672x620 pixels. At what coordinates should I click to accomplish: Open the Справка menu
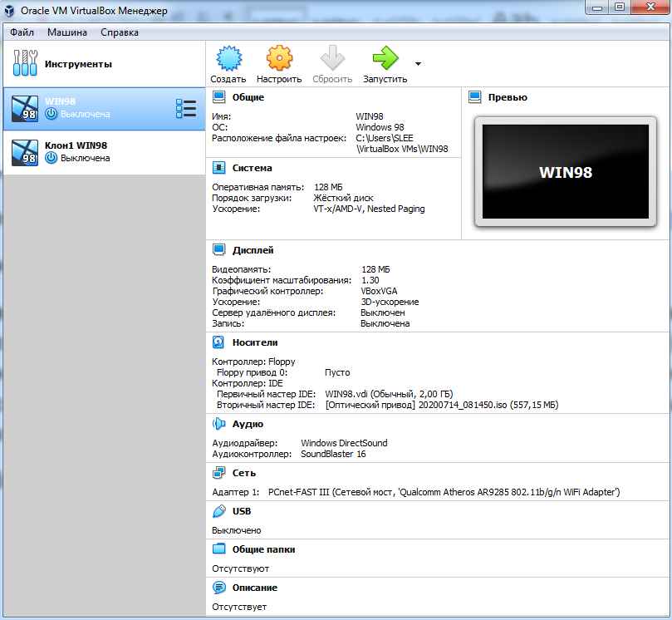click(120, 32)
